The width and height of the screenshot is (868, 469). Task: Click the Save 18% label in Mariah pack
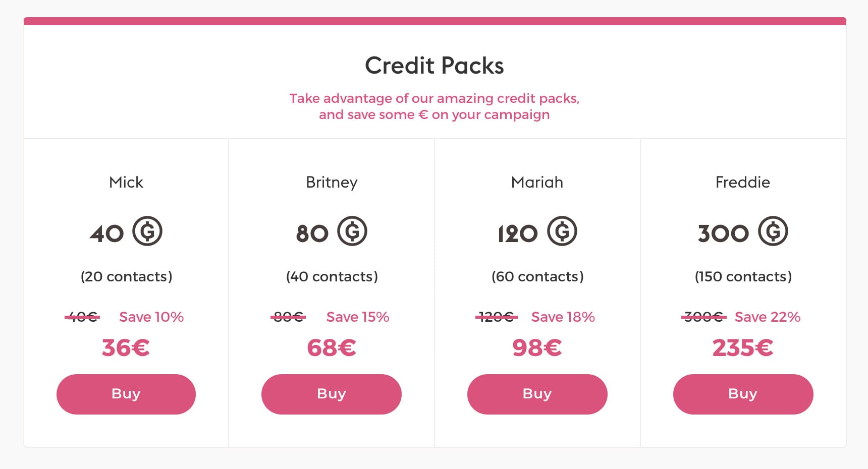(563, 317)
